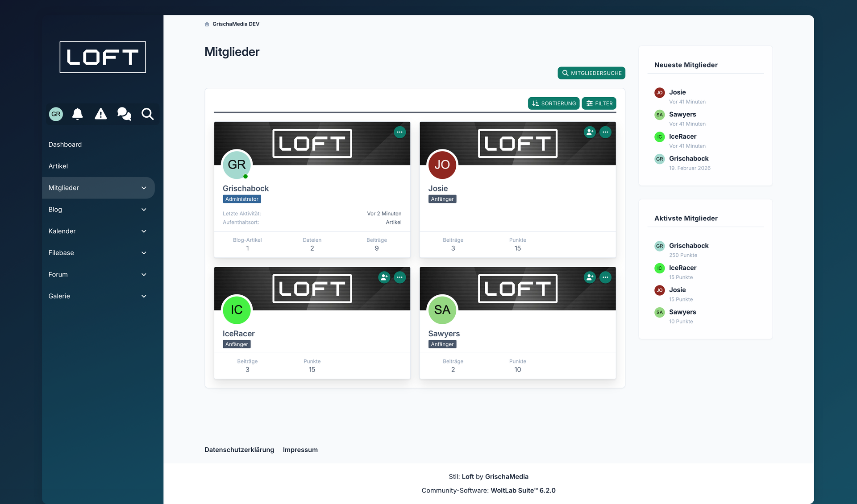This screenshot has width=857, height=504.
Task: Expand the Blog menu chevron
Action: pyautogui.click(x=144, y=210)
